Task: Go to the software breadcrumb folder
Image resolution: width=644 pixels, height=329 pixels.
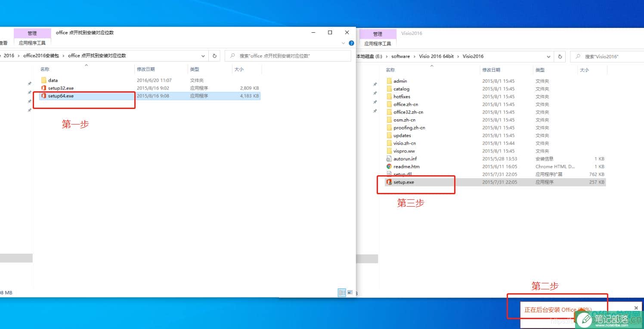Action: [400, 56]
